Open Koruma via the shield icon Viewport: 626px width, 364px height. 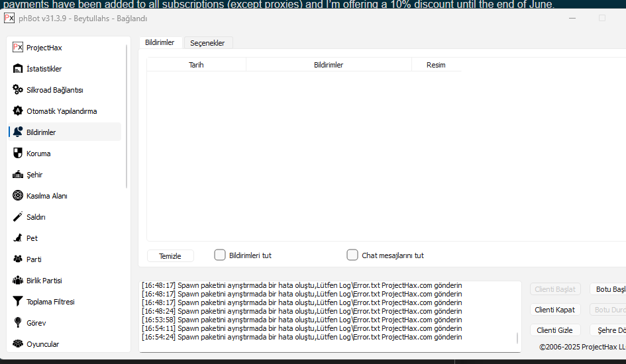(18, 154)
